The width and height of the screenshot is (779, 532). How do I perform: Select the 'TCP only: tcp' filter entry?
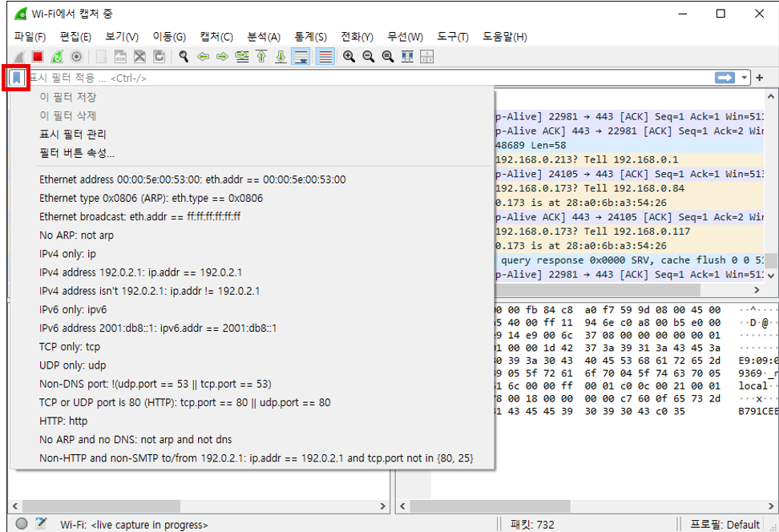point(70,347)
